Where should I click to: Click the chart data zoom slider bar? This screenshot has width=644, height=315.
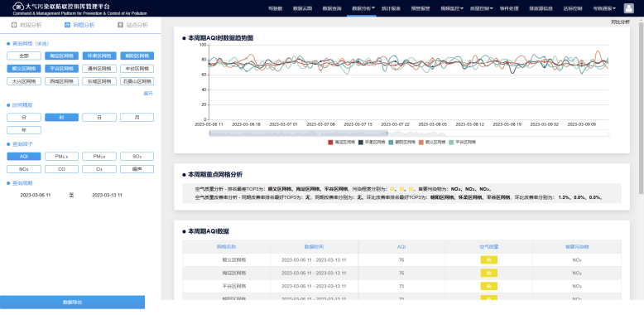[x=409, y=133]
